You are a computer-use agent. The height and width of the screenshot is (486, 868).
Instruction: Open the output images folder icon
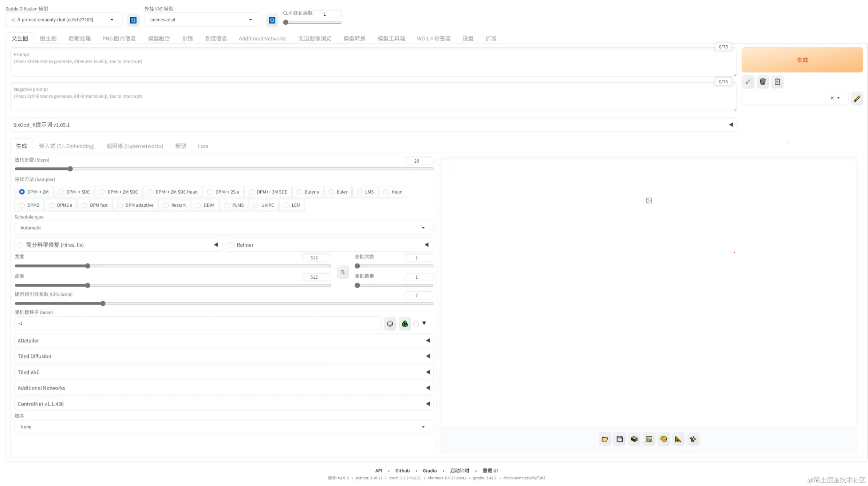[x=605, y=439]
